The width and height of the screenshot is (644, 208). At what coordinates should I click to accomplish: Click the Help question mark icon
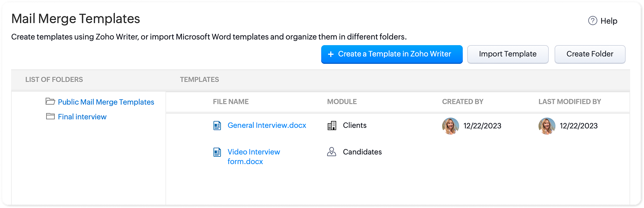click(592, 21)
